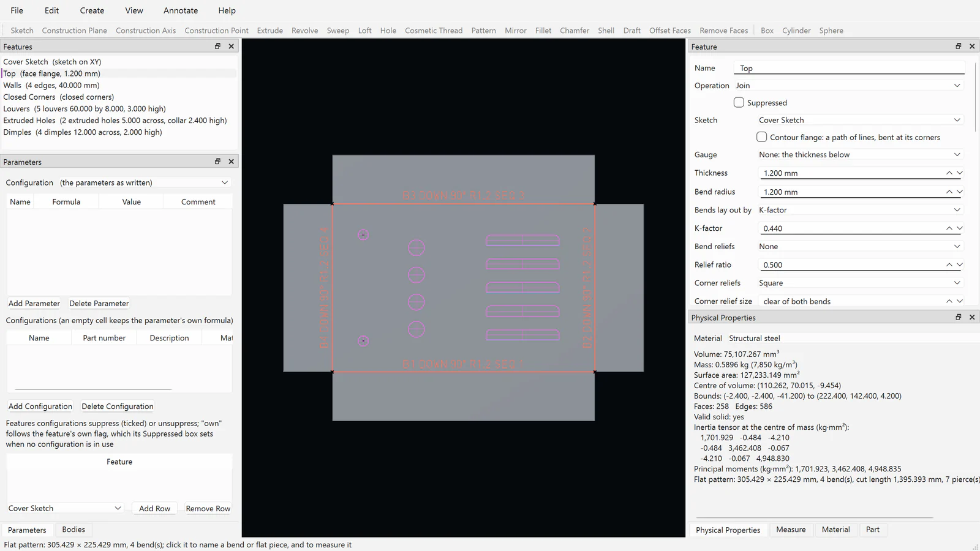Viewport: 980px width, 551px height.
Task: Select the Cosmetic Thread tool
Action: click(434, 31)
